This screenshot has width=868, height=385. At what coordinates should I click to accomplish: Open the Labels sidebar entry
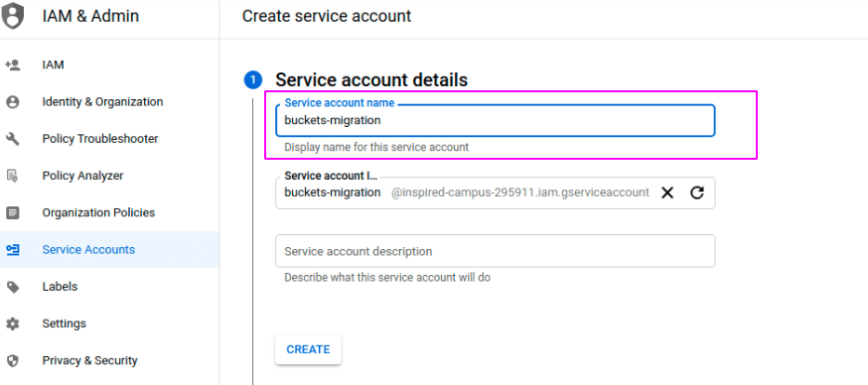[x=109, y=287]
